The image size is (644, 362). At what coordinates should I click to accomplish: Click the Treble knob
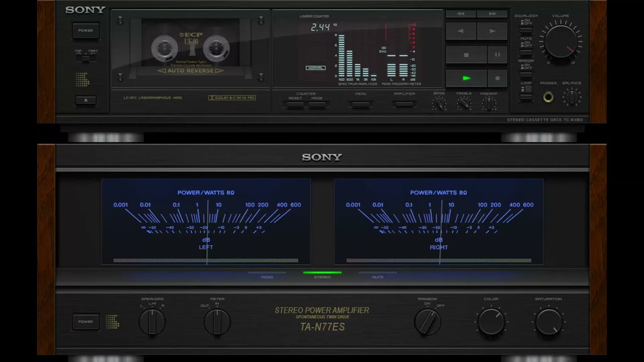pos(464,104)
